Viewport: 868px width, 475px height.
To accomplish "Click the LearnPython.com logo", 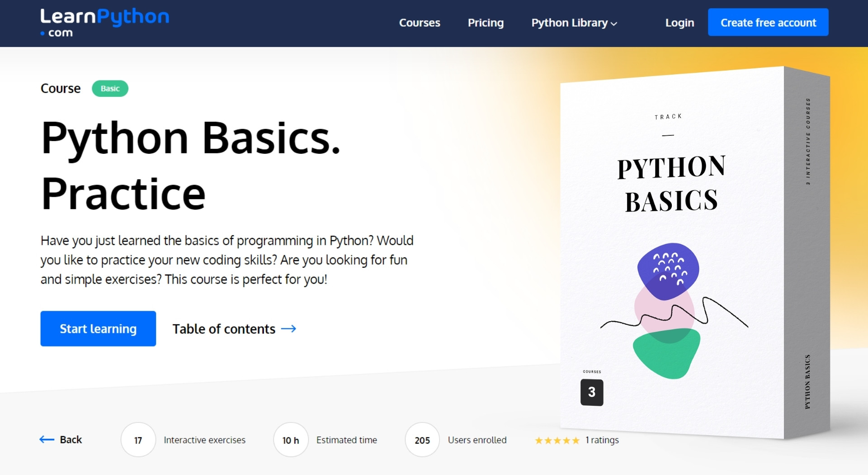I will coord(104,22).
